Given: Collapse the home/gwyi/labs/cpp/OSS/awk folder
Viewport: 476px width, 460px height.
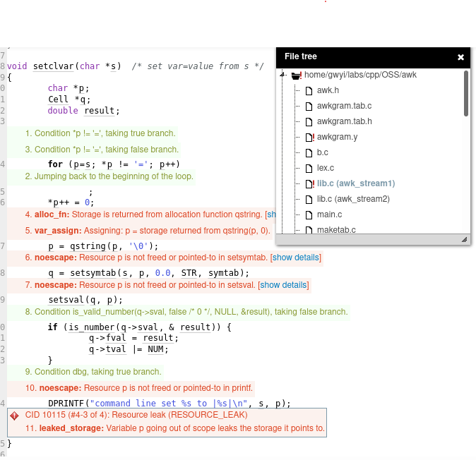Looking at the screenshot, I should pyautogui.click(x=282, y=75).
